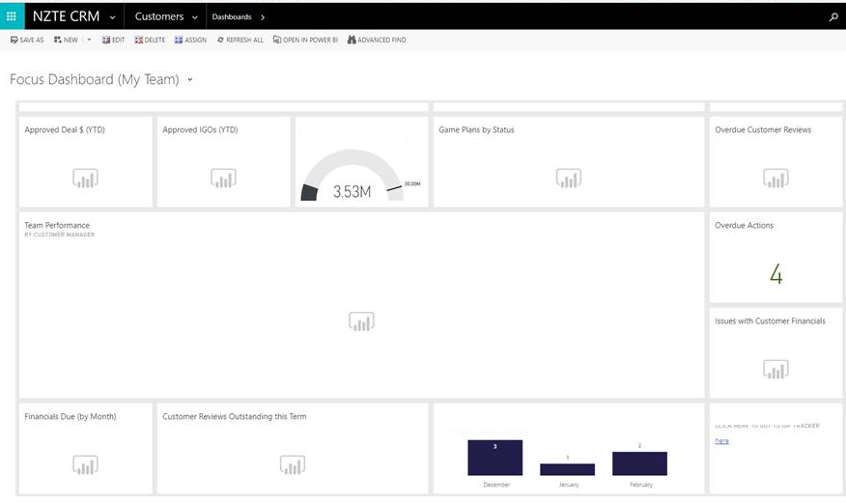Click the NZTE CRM title
Viewport: 846px width, 504px height.
point(66,16)
